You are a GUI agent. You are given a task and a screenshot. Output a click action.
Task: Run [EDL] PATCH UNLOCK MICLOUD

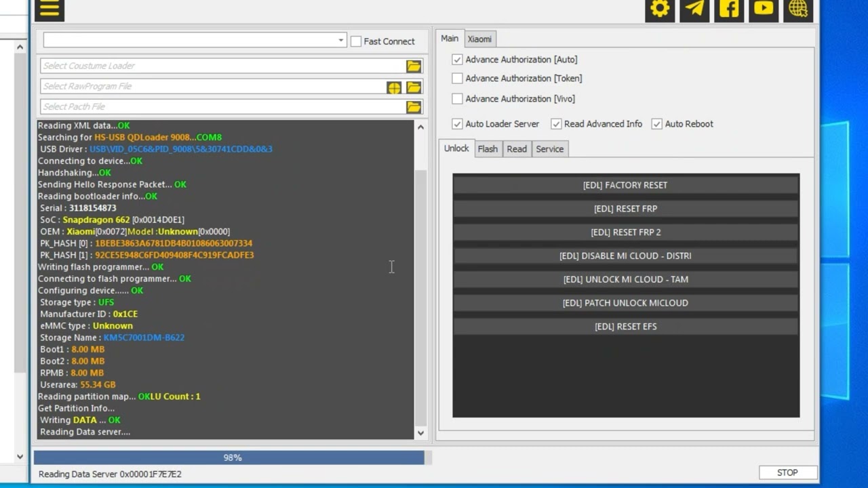(625, 303)
